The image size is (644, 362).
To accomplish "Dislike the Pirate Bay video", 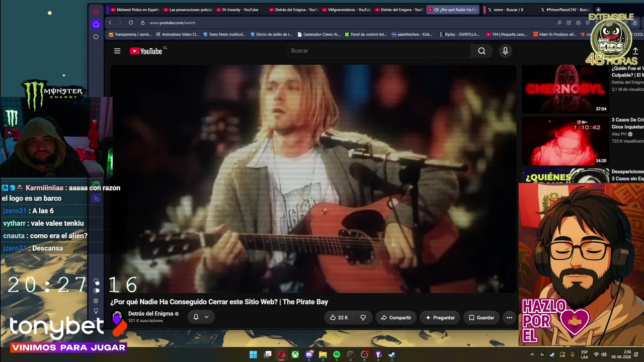I will click(x=363, y=318).
